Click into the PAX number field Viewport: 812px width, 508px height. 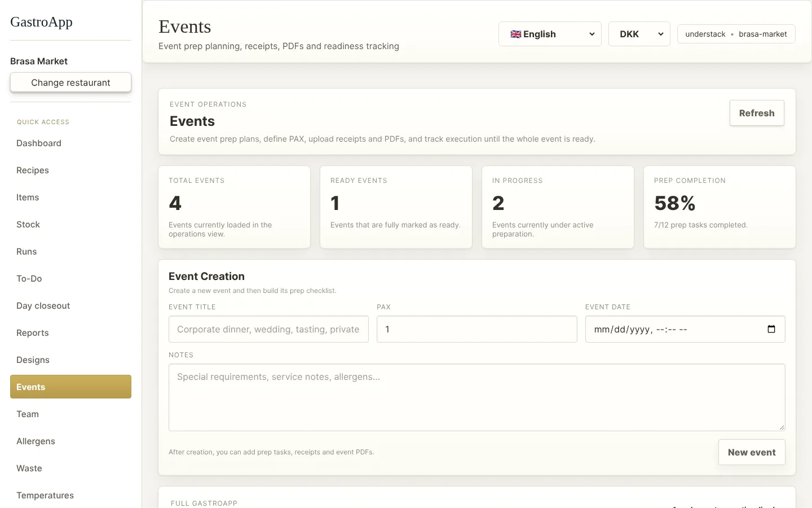(x=476, y=329)
